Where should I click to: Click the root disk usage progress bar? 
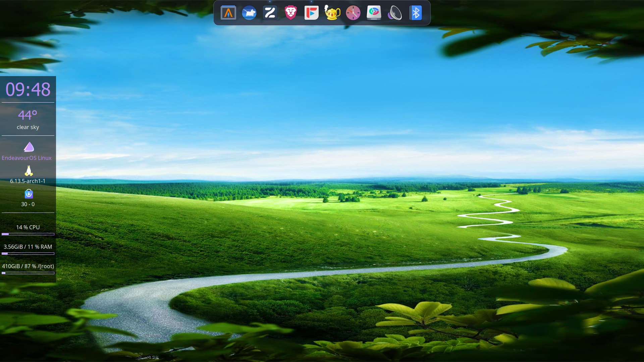click(28, 273)
